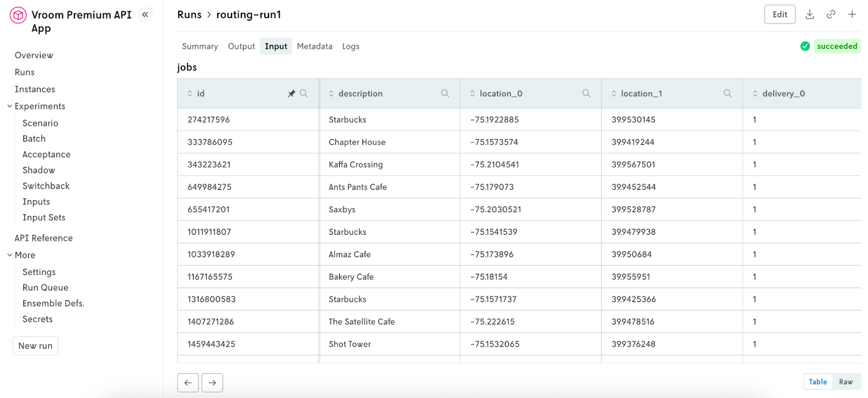Screen dimensions: 868x398
Task: Sort by description column arrows
Action: (331, 94)
